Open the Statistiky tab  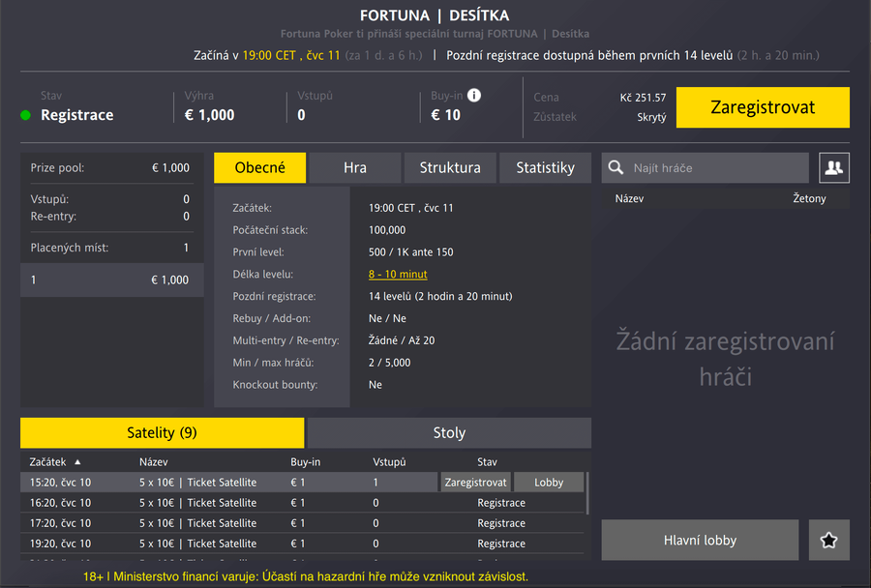[546, 167]
